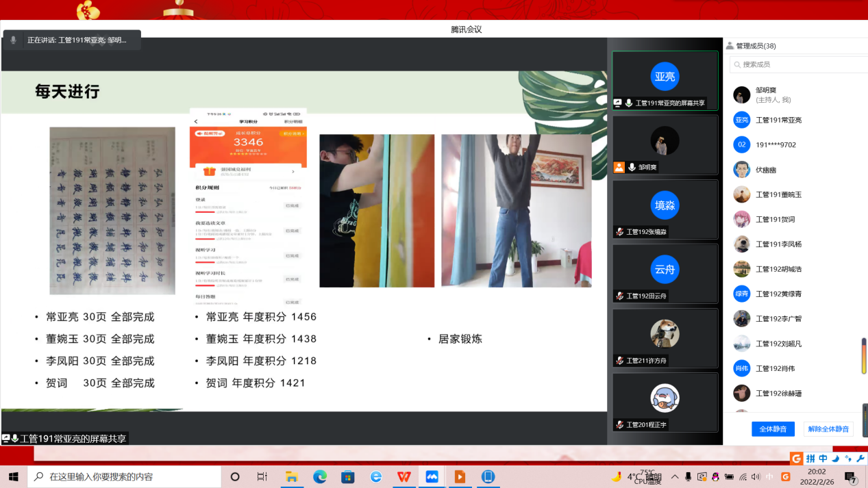
Task: Click microphone icon in speaking indicator bar
Action: (13, 40)
